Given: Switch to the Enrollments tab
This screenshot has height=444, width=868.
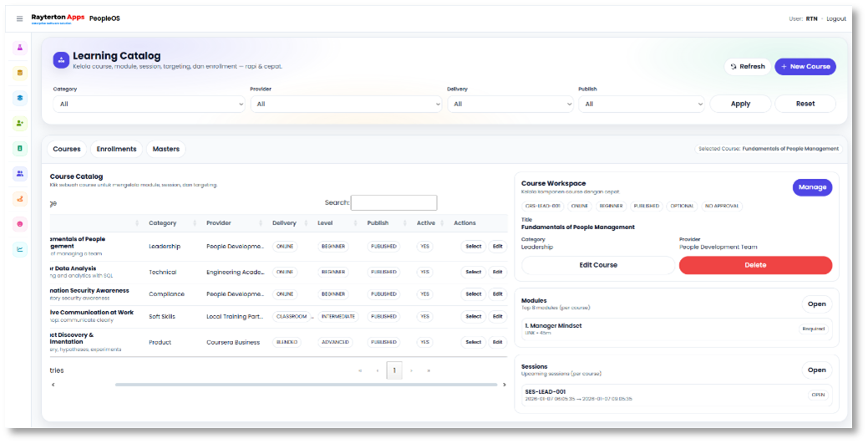Looking at the screenshot, I should (x=116, y=149).
